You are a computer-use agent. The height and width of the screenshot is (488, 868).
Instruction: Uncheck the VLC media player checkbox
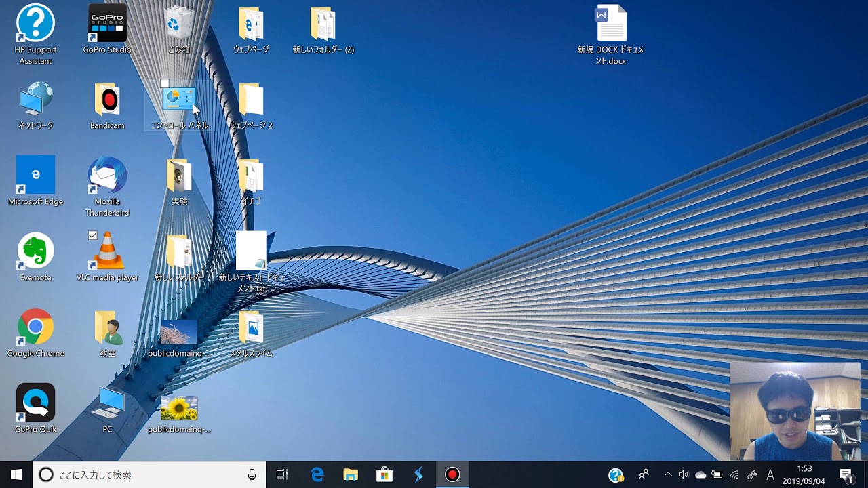click(x=93, y=235)
